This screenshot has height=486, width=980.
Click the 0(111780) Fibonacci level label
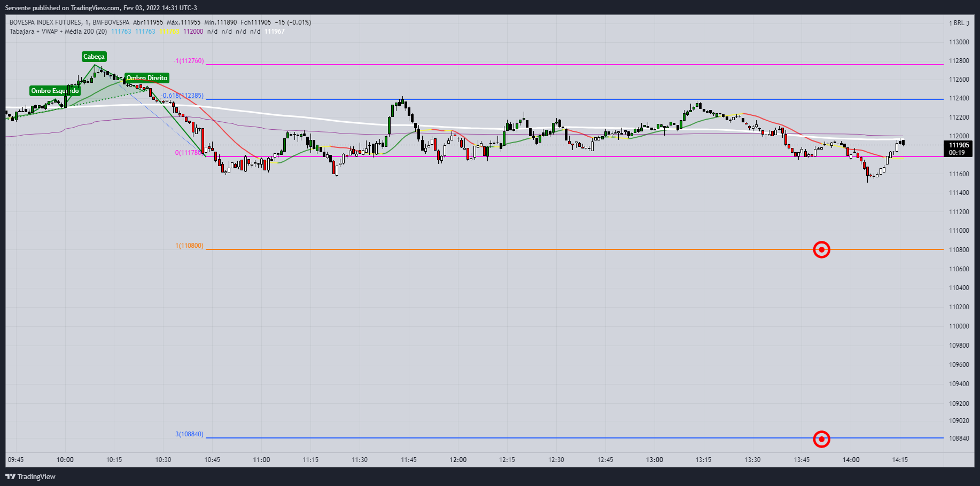click(189, 153)
